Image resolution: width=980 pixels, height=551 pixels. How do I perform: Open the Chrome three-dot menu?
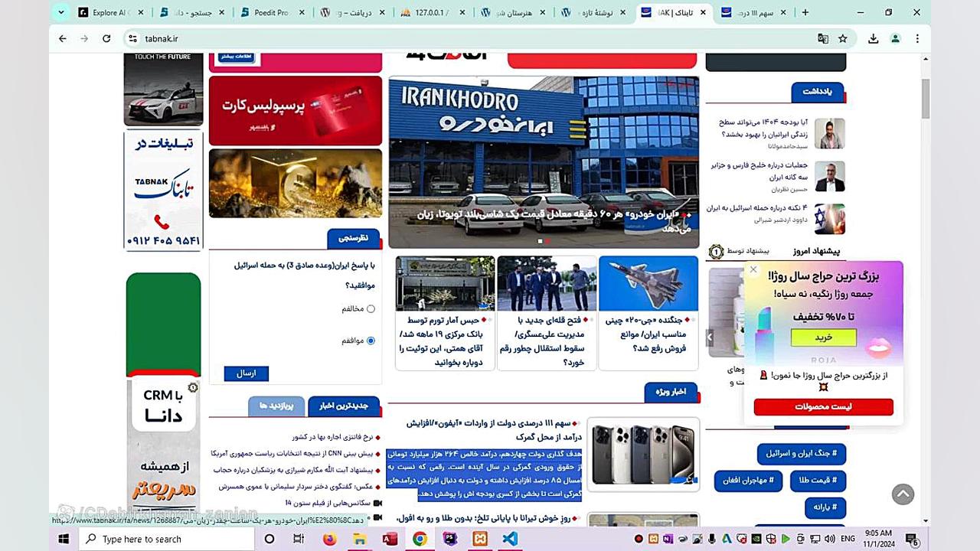(x=917, y=38)
